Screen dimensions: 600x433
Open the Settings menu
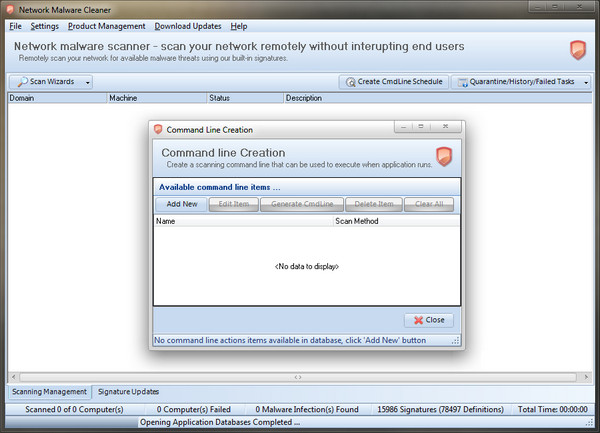coord(44,25)
